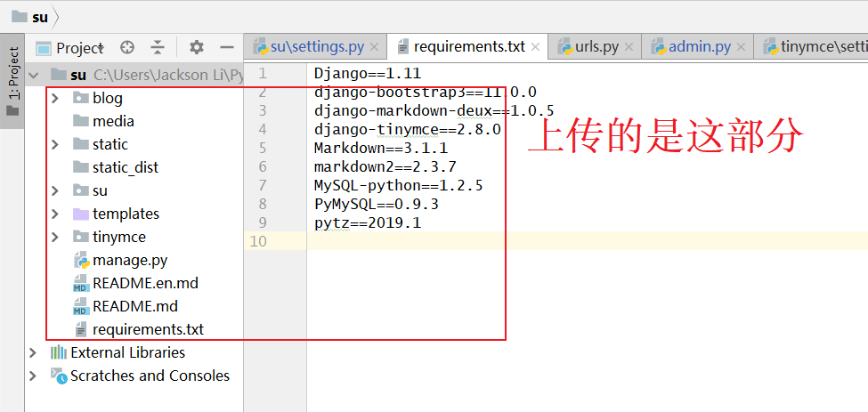Select the su subfolder in tree
The image size is (868, 412).
[x=100, y=190]
